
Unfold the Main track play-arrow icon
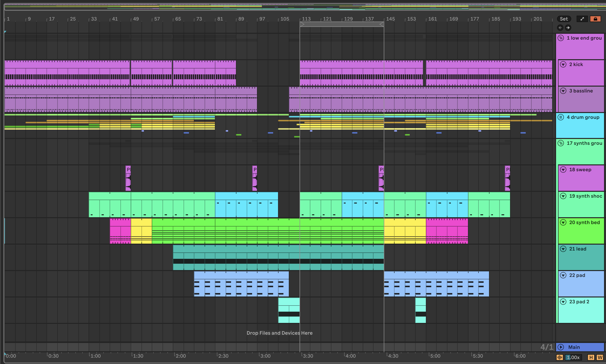pos(561,347)
